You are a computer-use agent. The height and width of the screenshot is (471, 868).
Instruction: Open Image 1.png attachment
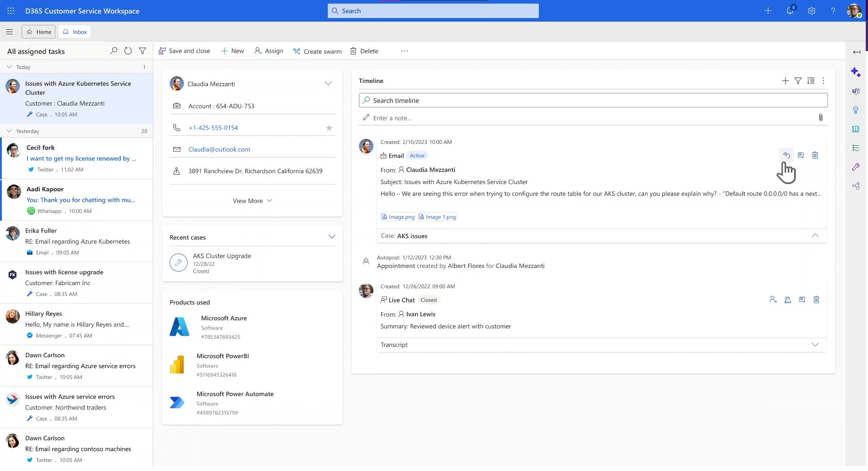point(437,217)
